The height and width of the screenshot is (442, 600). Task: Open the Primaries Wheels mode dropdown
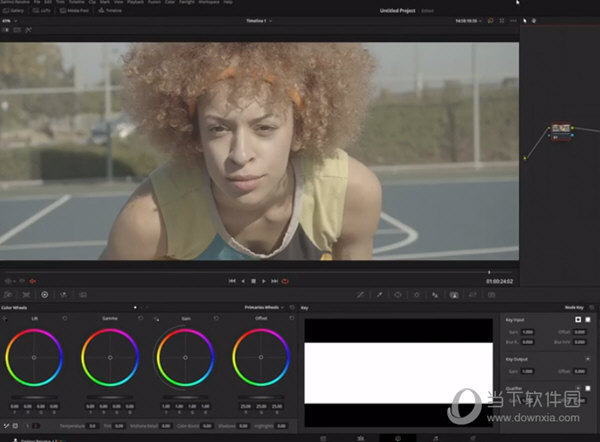(x=267, y=307)
